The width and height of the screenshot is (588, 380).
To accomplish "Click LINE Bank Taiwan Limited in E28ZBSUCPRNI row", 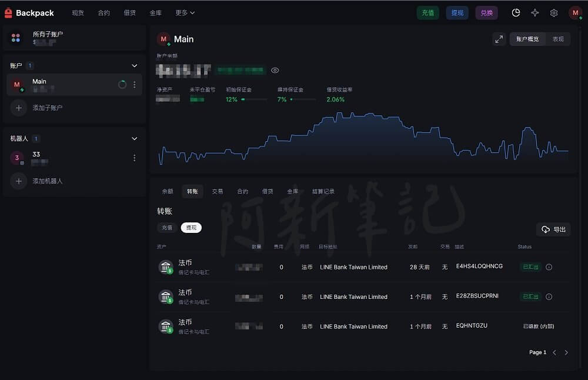I will (x=353, y=296).
